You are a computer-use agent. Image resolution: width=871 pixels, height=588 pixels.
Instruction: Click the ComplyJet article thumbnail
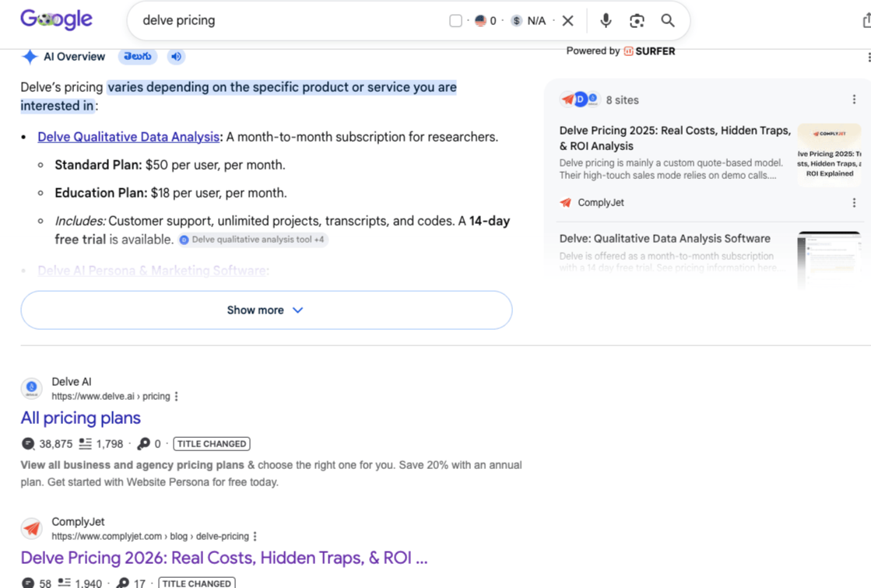click(829, 154)
